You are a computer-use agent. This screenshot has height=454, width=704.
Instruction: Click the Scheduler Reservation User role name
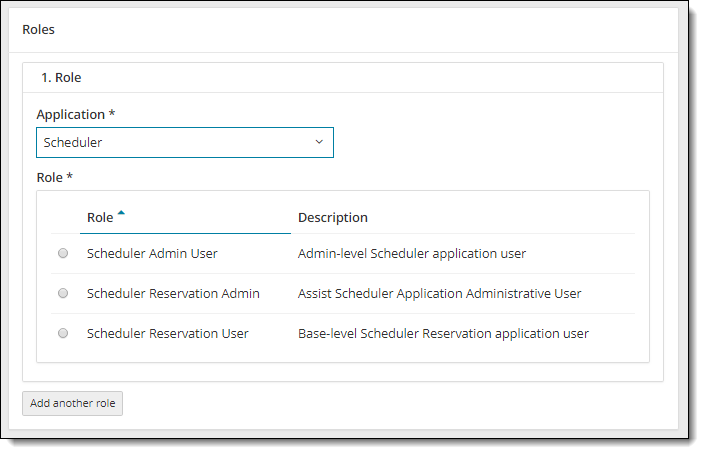(168, 334)
